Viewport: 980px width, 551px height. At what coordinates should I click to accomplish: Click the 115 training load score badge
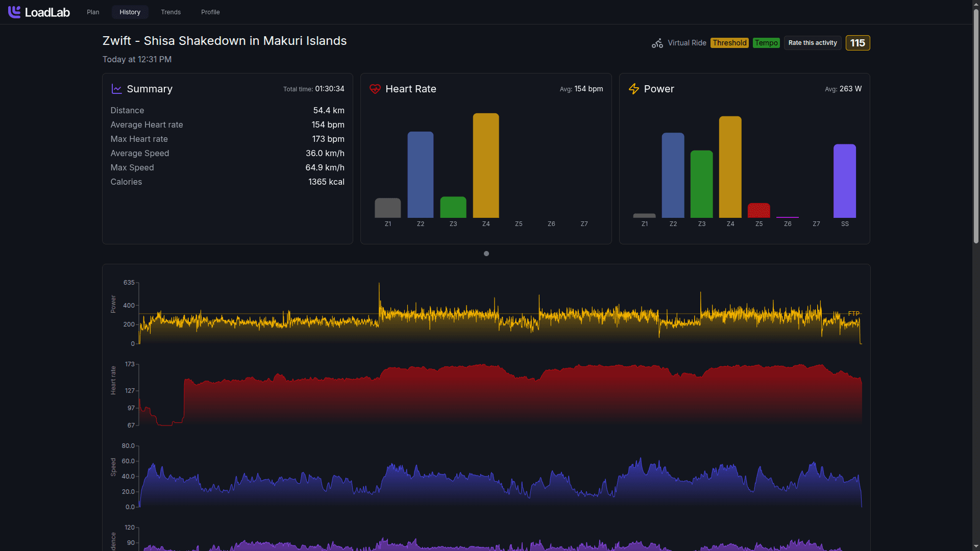(857, 43)
